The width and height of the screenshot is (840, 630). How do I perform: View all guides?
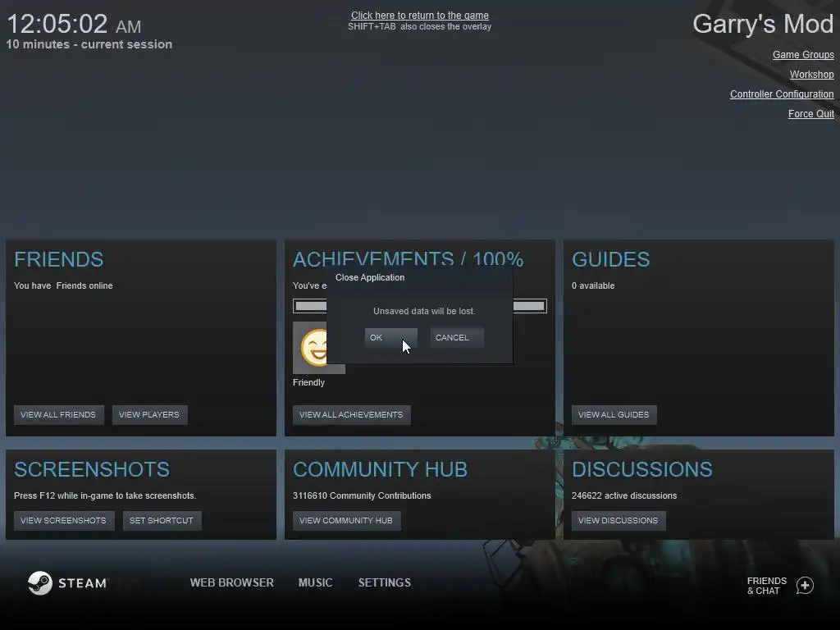(x=614, y=414)
